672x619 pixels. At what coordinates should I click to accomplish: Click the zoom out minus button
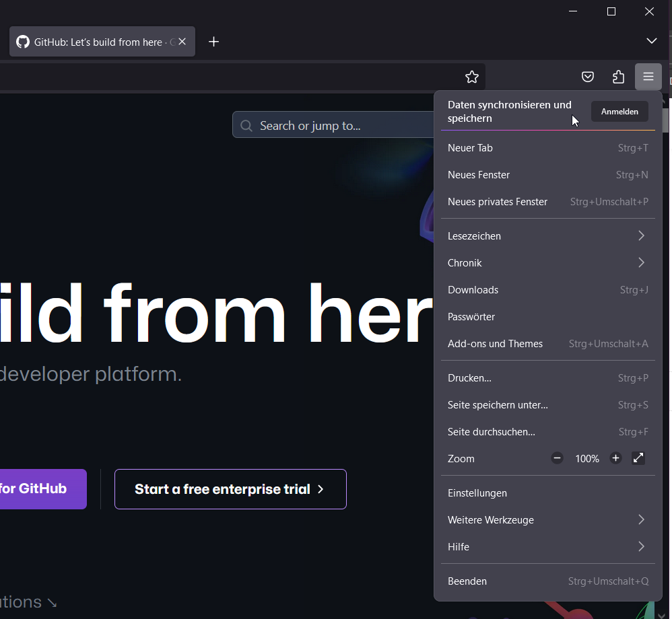[x=557, y=458]
